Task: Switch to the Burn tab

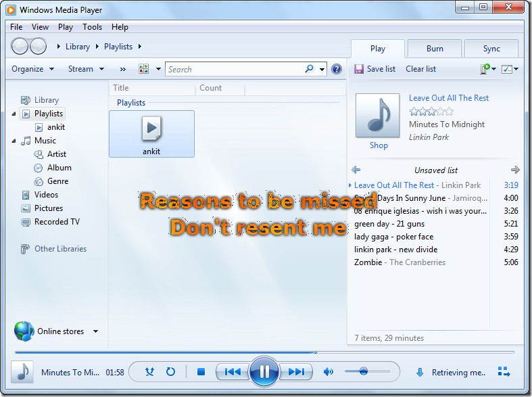Action: coord(435,49)
